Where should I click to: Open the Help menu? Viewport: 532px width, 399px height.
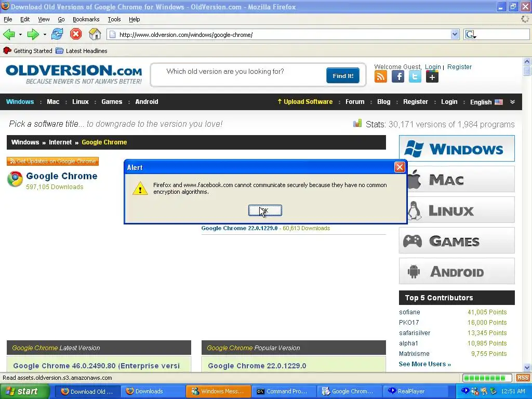coord(135,19)
